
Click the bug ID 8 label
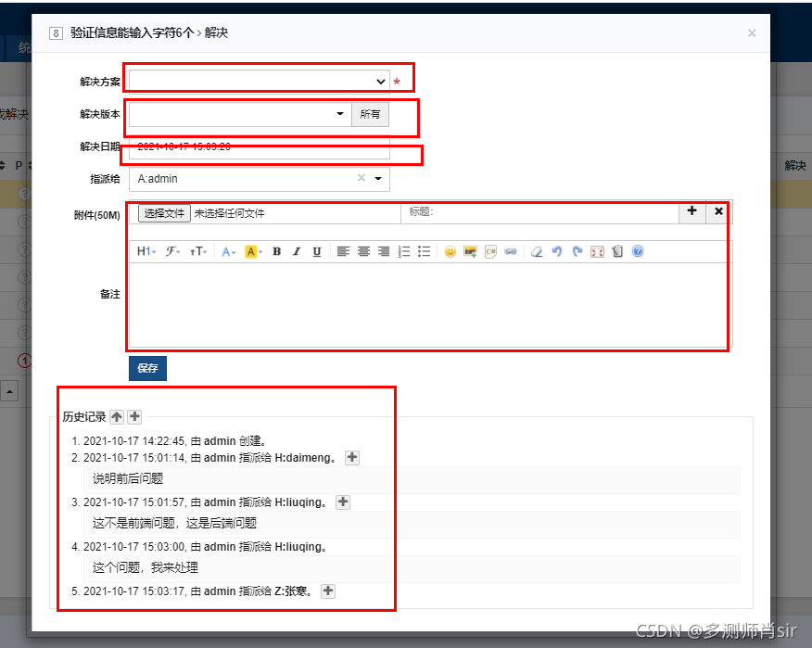[56, 33]
